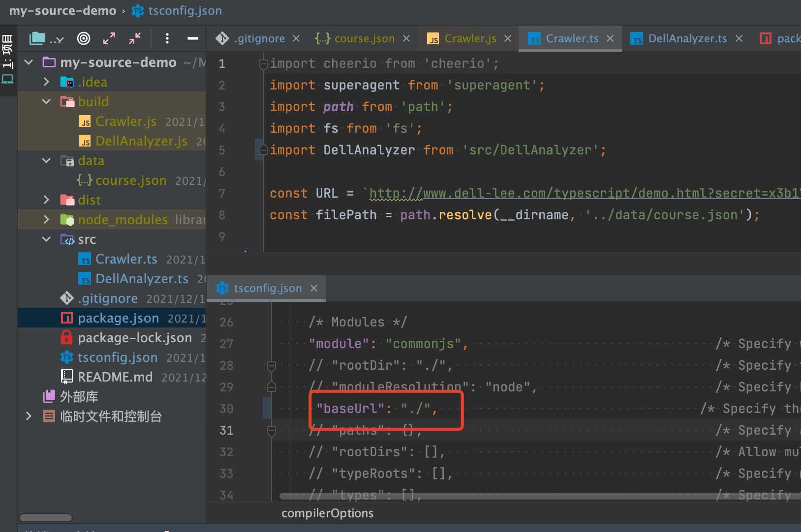Click tsconfig.json in the breadcrumb bar
801x532 pixels.
pyautogui.click(x=185, y=11)
